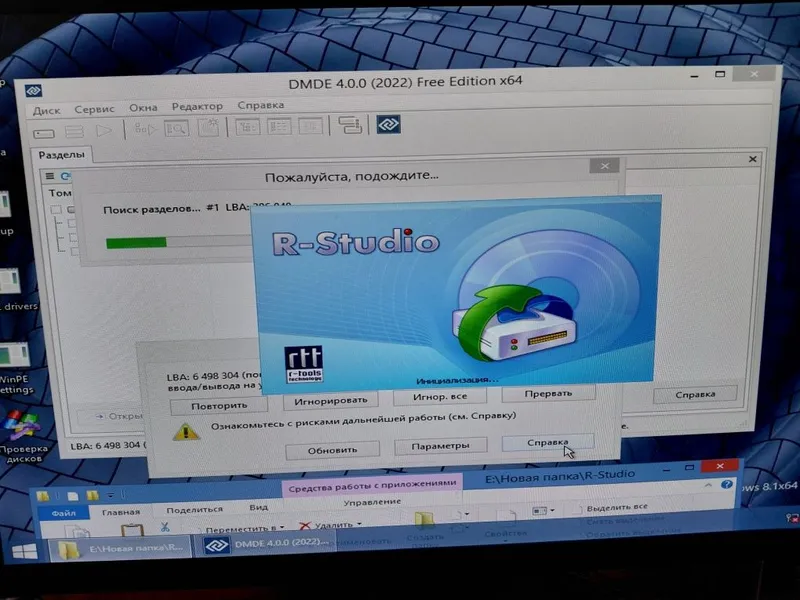Click the Справка button in Разделы panel

[695, 394]
